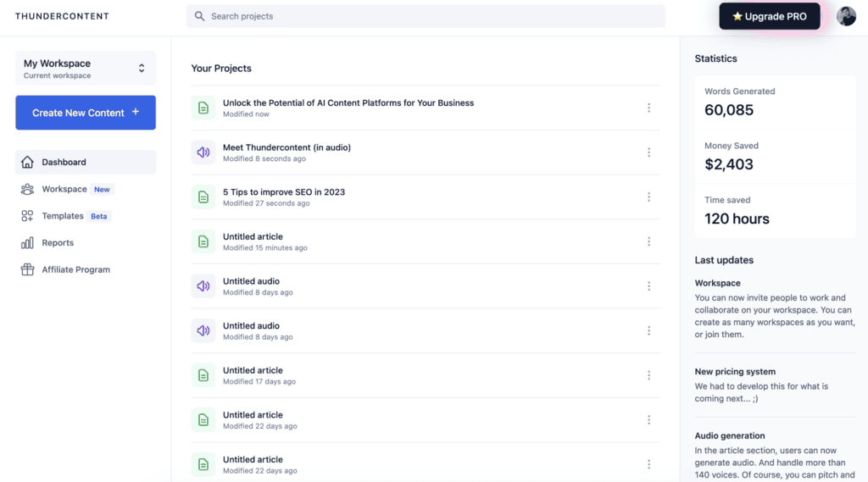Click the Templates grid icon

click(27, 216)
